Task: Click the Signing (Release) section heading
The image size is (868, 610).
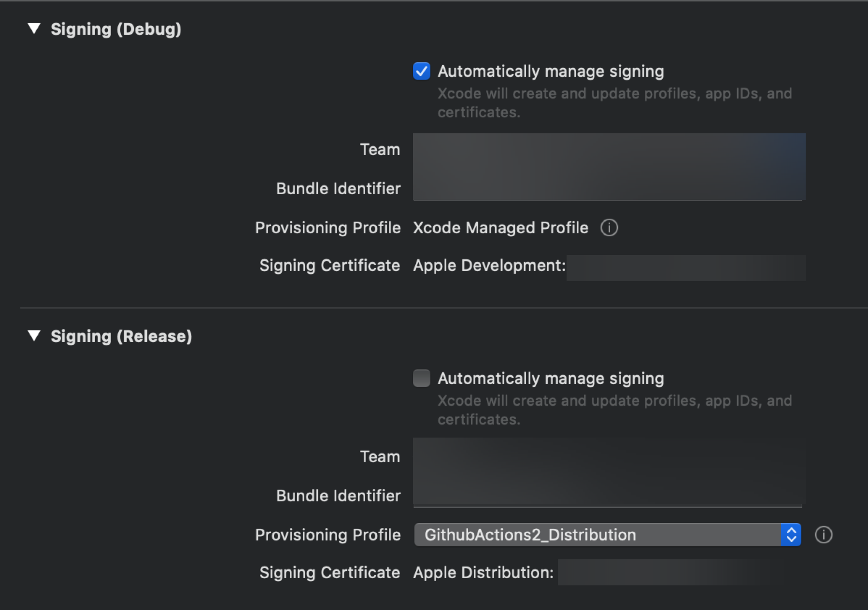Action: (x=121, y=336)
